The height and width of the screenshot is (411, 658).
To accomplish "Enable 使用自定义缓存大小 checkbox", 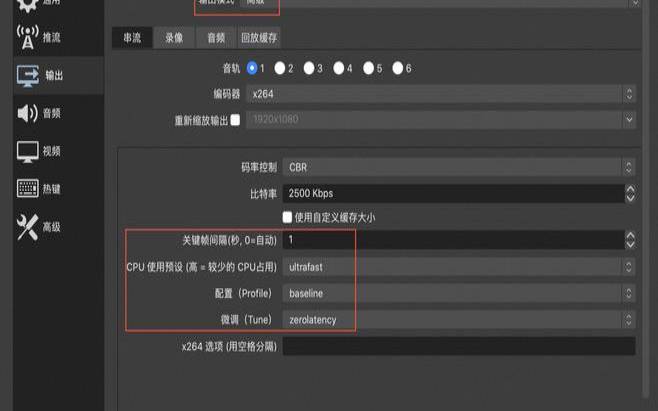I will coord(287,217).
